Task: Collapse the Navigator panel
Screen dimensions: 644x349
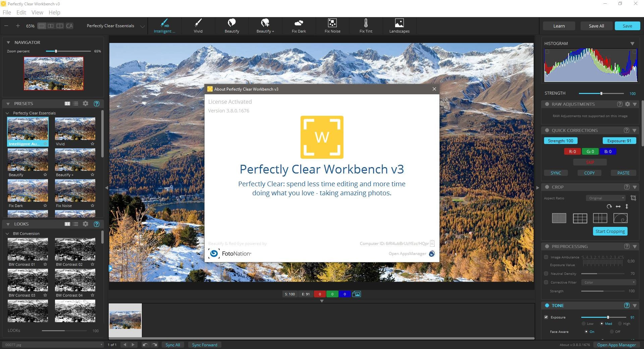Action: (8, 43)
